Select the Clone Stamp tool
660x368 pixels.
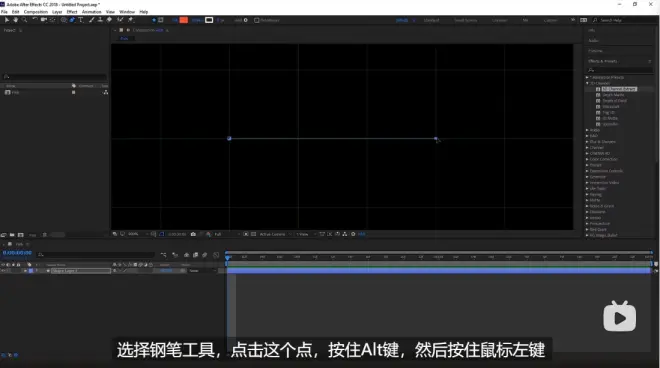(100, 20)
